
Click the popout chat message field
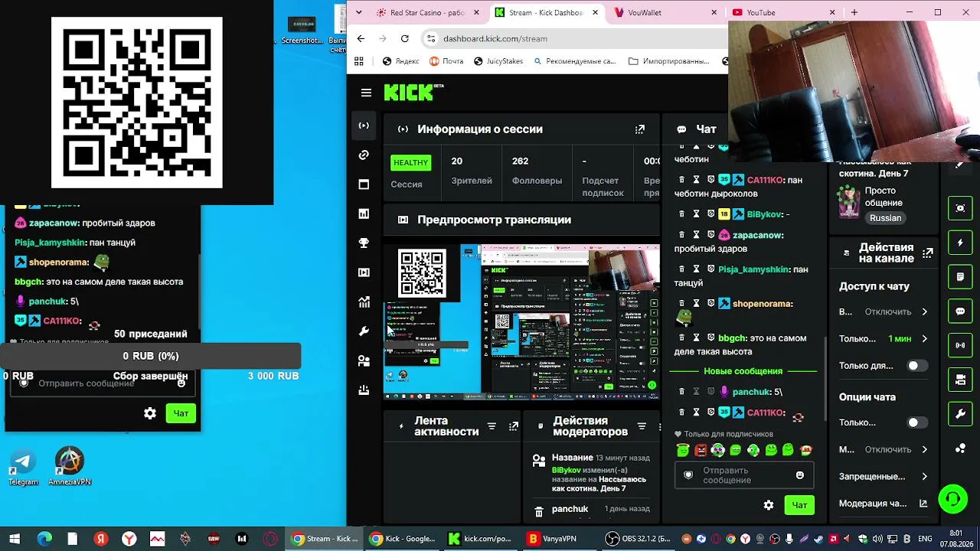tap(101, 383)
